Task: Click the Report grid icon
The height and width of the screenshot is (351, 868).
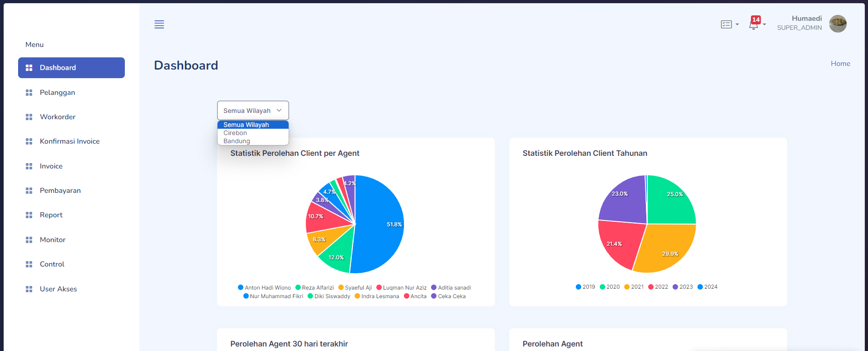Action: [29, 215]
